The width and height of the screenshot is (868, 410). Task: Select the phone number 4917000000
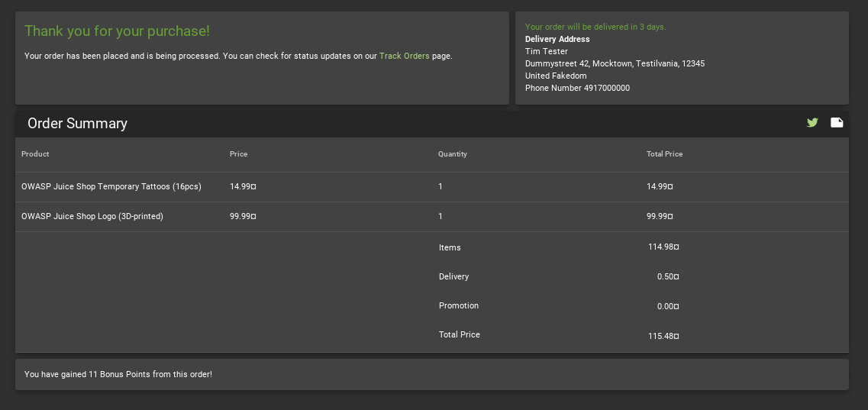point(607,88)
